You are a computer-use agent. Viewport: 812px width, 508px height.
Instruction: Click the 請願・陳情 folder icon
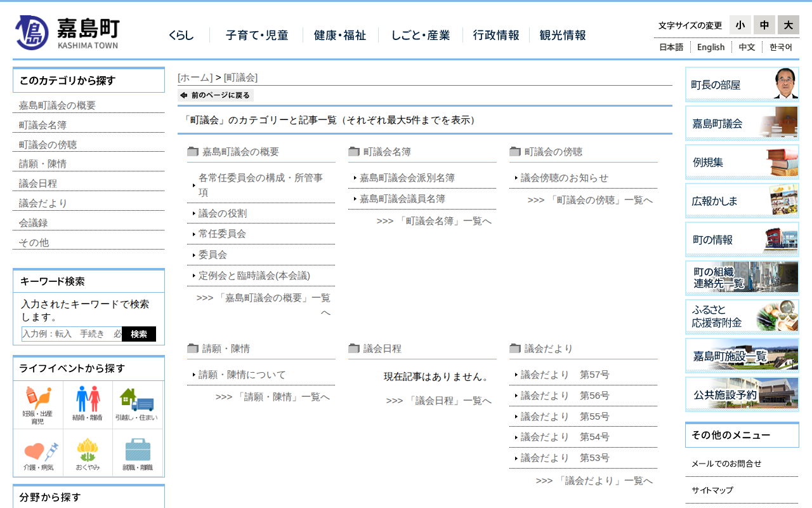(193, 349)
